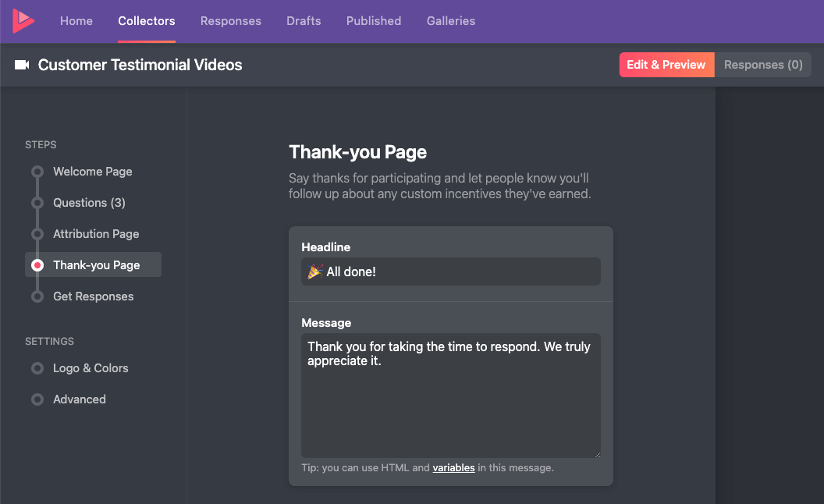The height and width of the screenshot is (504, 824).
Task: Select the Welcome Page step radio
Action: pos(37,172)
